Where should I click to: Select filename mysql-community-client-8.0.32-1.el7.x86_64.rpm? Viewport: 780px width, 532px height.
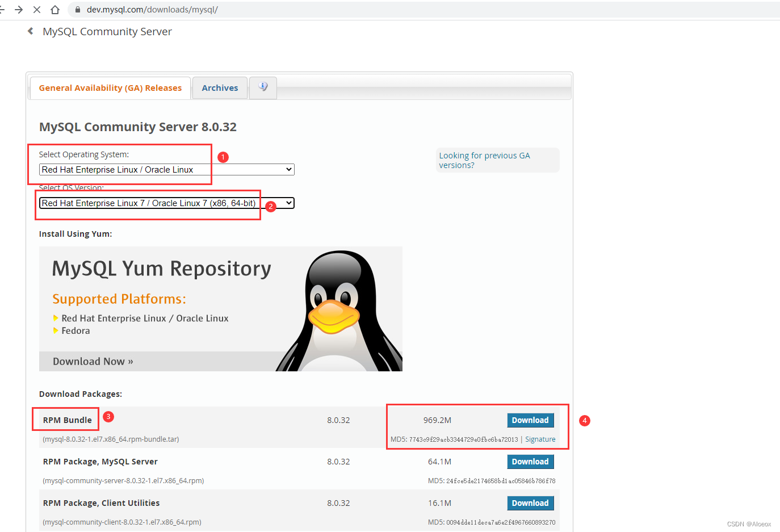click(x=122, y=522)
